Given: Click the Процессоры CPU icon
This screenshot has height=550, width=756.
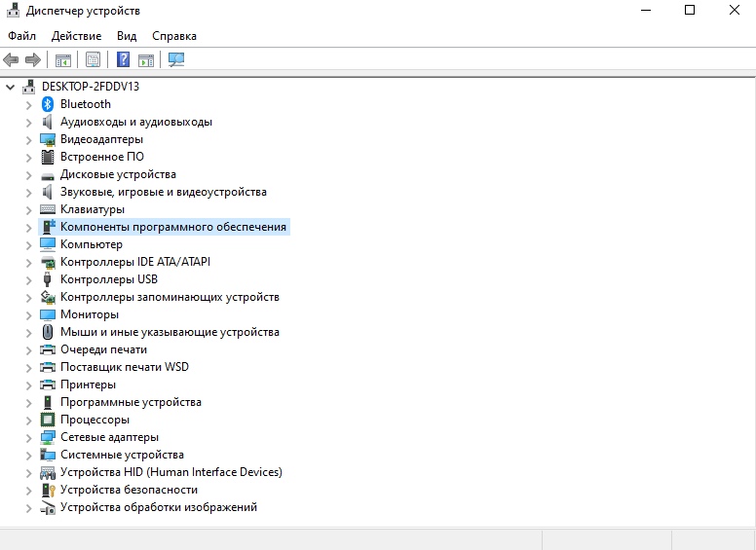Looking at the screenshot, I should pos(47,420).
